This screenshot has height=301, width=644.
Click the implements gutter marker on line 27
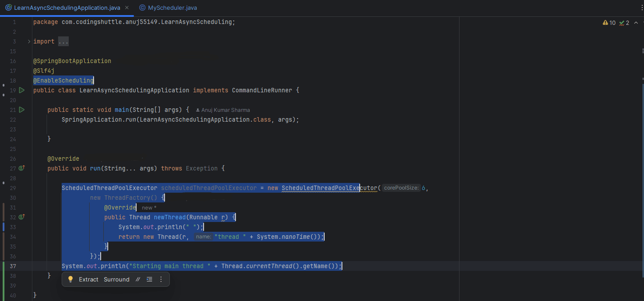(22, 168)
